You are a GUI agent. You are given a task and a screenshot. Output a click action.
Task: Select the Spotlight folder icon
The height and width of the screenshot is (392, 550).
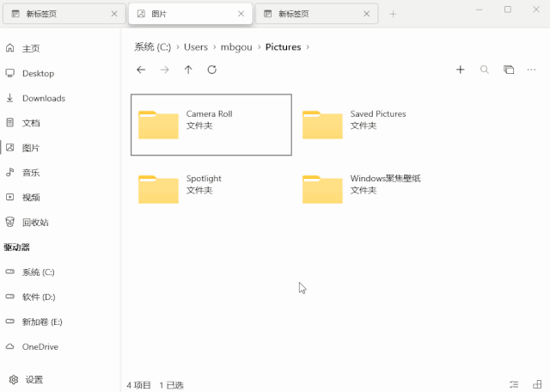[158, 189]
